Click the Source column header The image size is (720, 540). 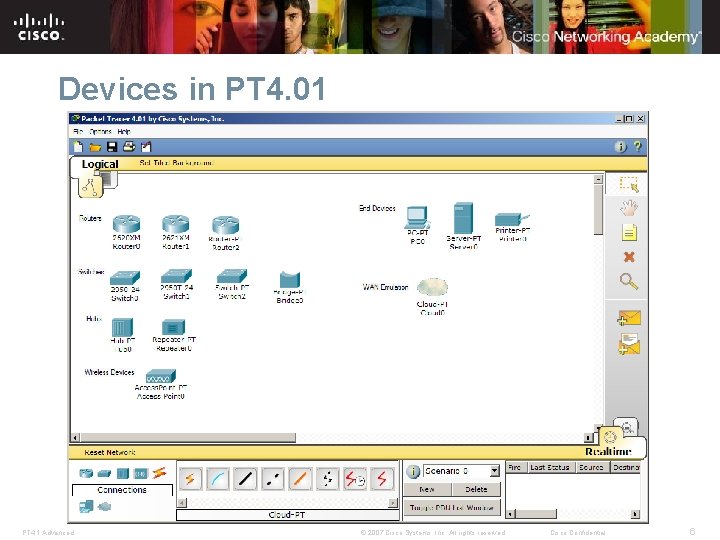tap(591, 467)
